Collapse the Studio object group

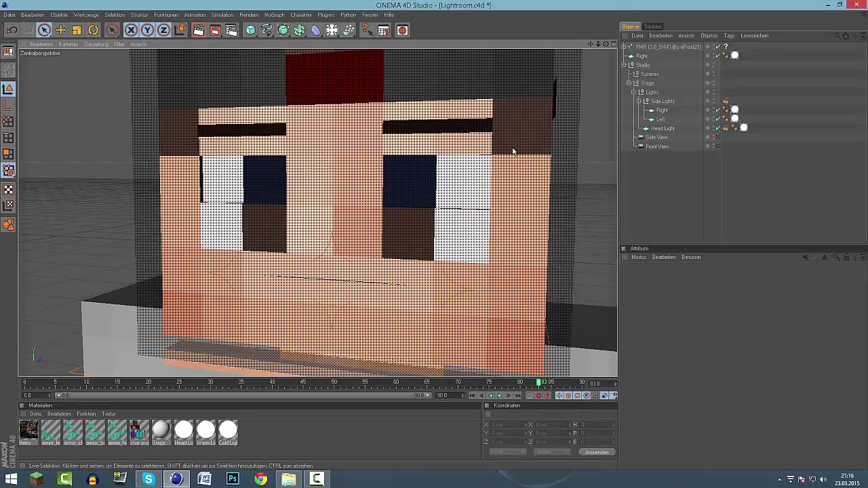tap(625, 65)
